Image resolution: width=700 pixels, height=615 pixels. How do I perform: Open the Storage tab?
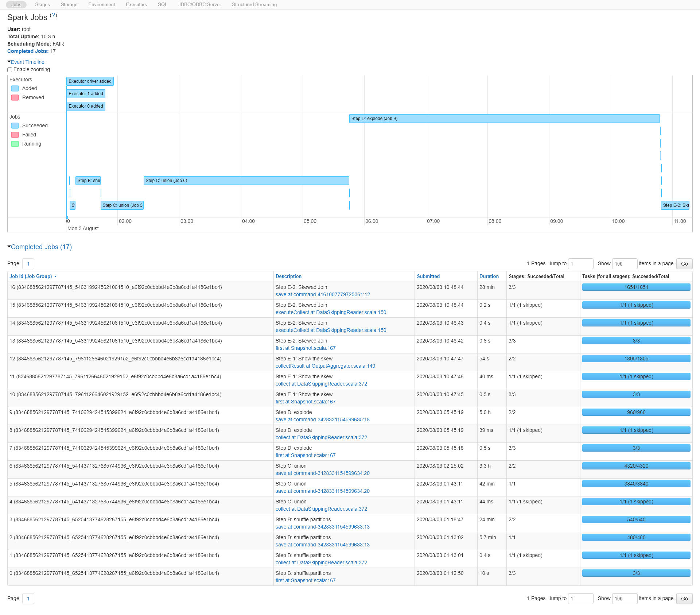(x=69, y=5)
